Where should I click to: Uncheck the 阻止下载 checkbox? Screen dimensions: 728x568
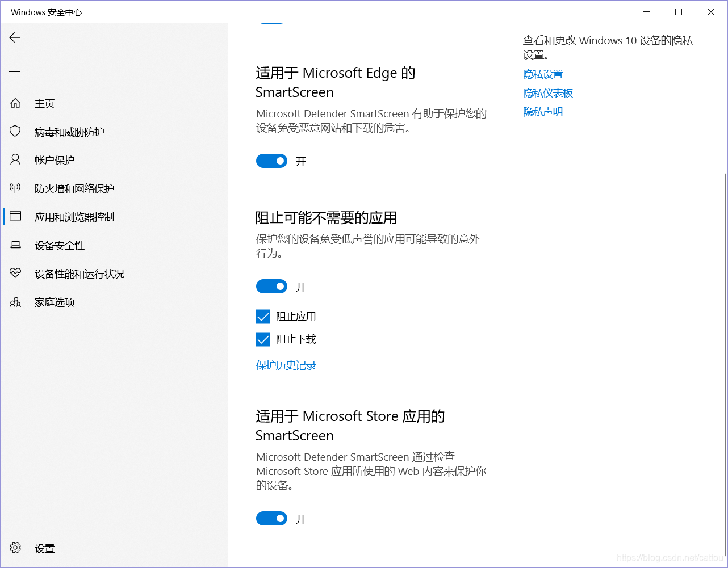(x=263, y=339)
